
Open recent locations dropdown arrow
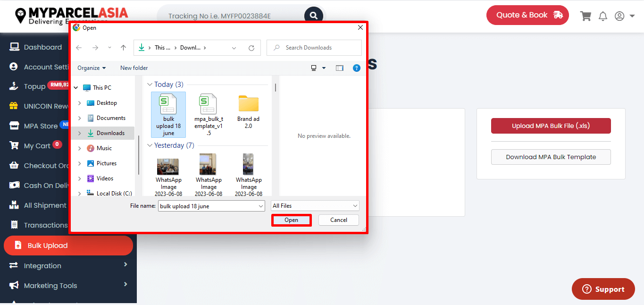pyautogui.click(x=109, y=48)
